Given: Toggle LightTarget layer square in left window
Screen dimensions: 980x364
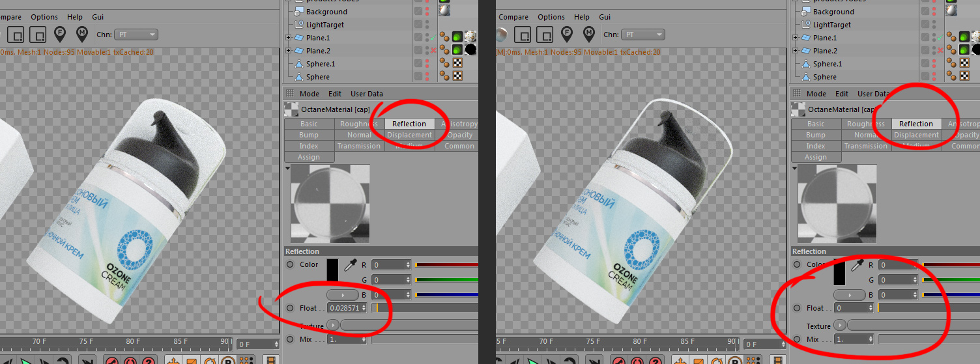Looking at the screenshot, I should pyautogui.click(x=418, y=24).
